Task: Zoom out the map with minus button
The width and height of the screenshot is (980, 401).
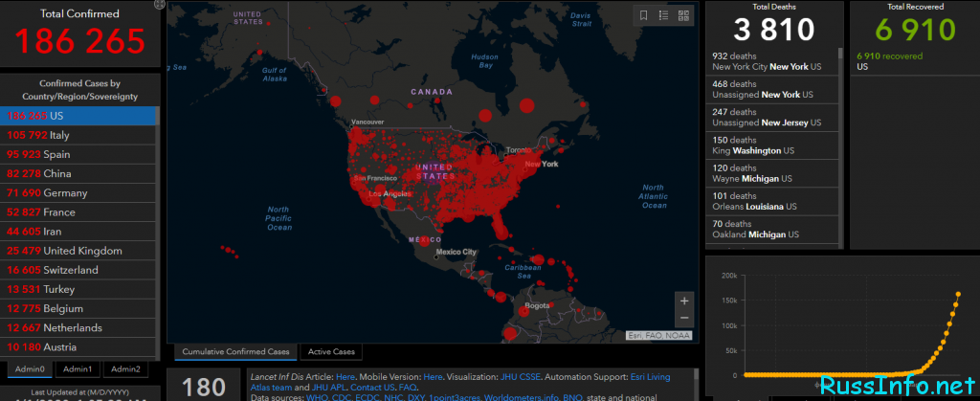Action: pos(683,318)
